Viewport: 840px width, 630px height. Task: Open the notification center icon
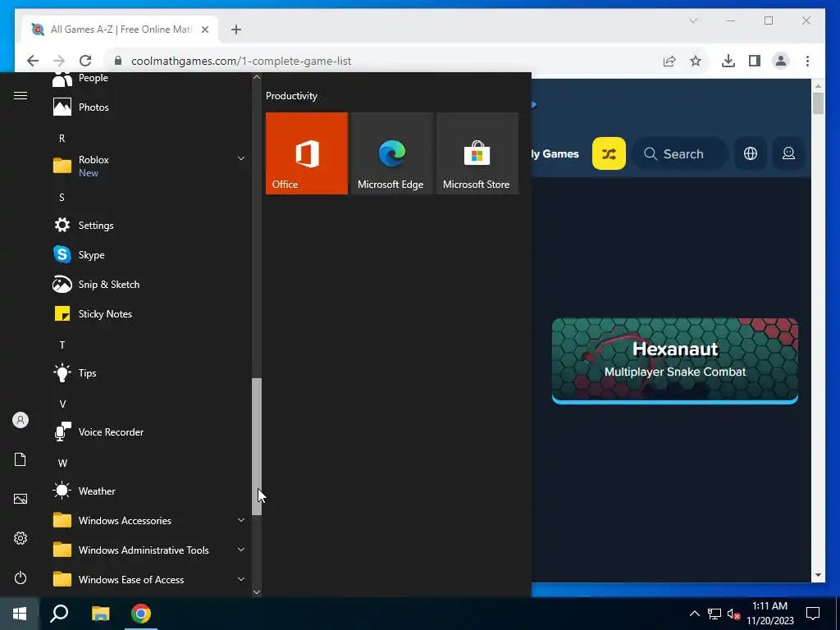(x=813, y=614)
